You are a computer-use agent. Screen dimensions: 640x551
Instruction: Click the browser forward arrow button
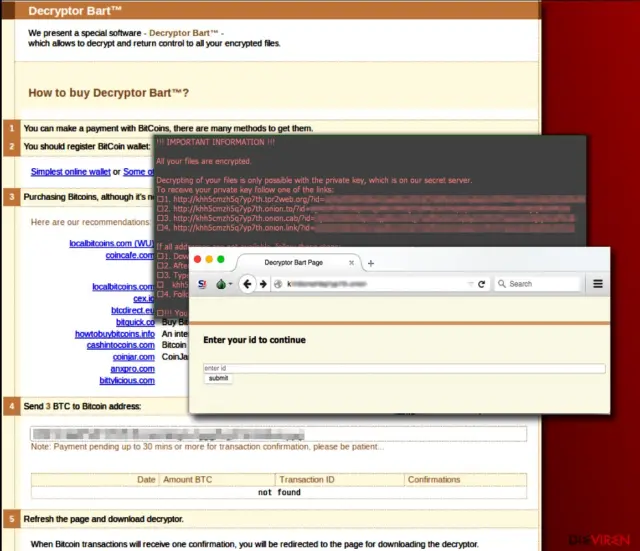(263, 284)
